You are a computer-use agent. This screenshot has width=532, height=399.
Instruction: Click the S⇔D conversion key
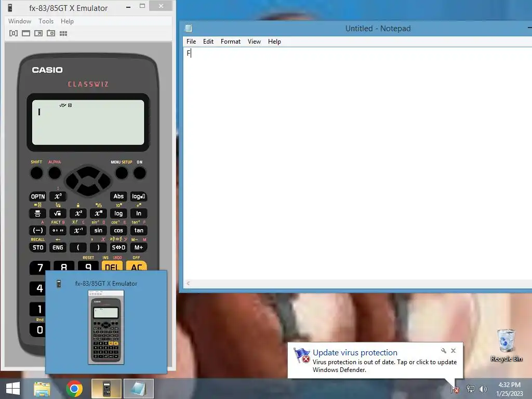click(118, 247)
